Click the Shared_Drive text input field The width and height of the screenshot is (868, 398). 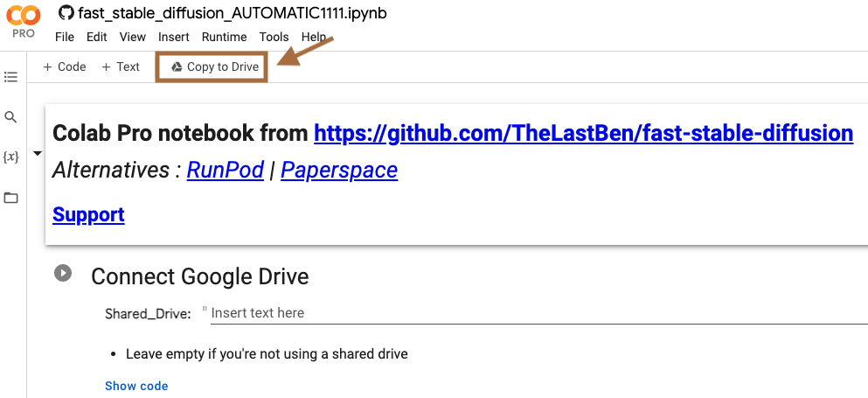tap(538, 313)
